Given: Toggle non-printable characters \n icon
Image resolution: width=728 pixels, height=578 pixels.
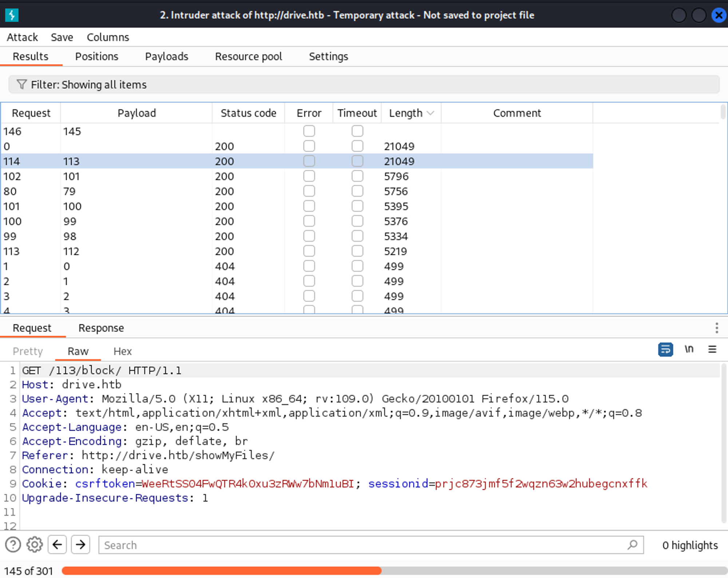Looking at the screenshot, I should pyautogui.click(x=689, y=350).
